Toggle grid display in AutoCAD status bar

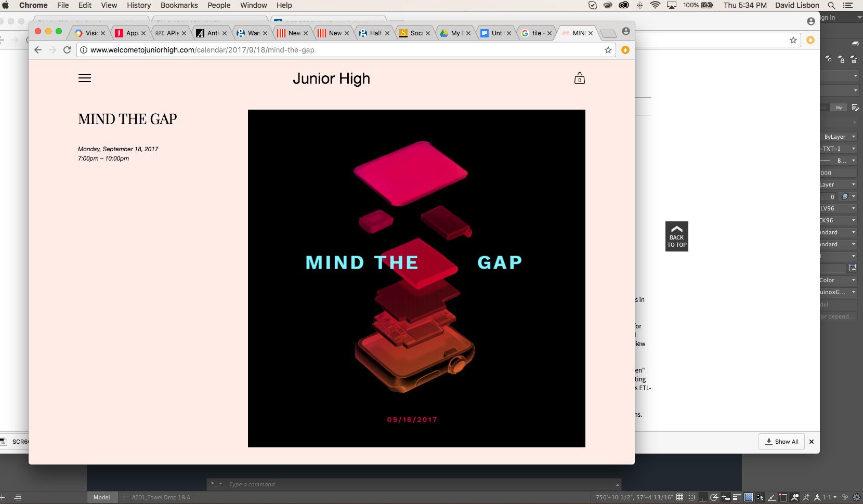[679, 497]
